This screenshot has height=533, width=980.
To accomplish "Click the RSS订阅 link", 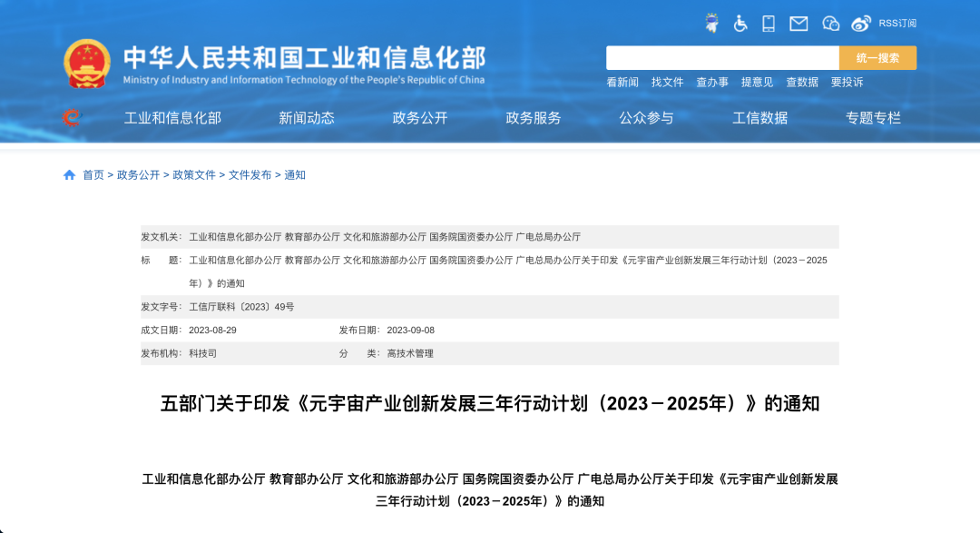I will click(897, 24).
